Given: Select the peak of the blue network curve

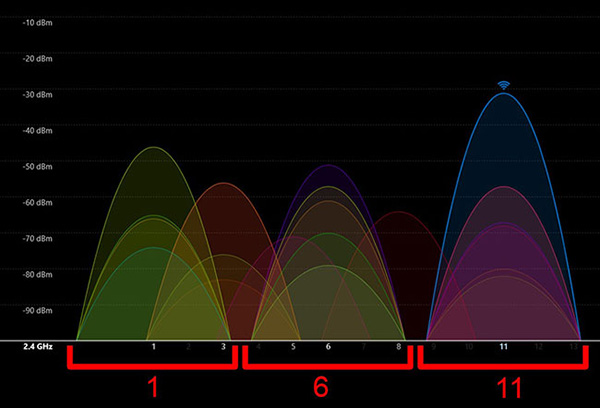Looking at the screenshot, I should click(x=504, y=94).
